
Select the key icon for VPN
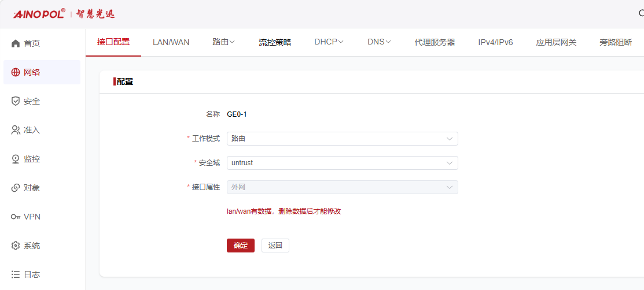16,217
